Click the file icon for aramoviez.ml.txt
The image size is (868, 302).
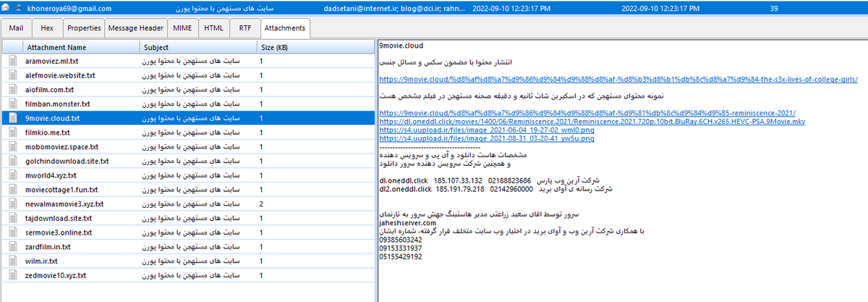tap(13, 62)
